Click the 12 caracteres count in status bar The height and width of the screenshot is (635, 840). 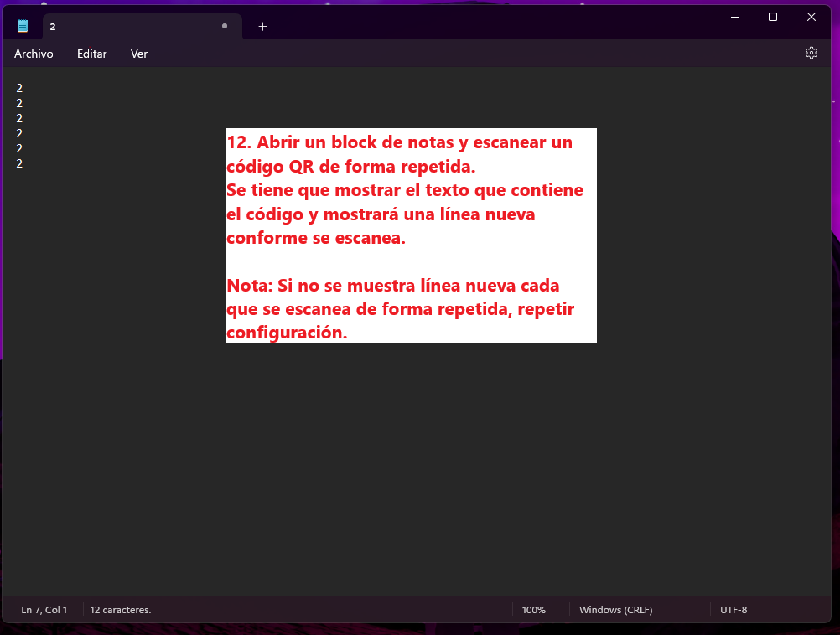pos(121,610)
